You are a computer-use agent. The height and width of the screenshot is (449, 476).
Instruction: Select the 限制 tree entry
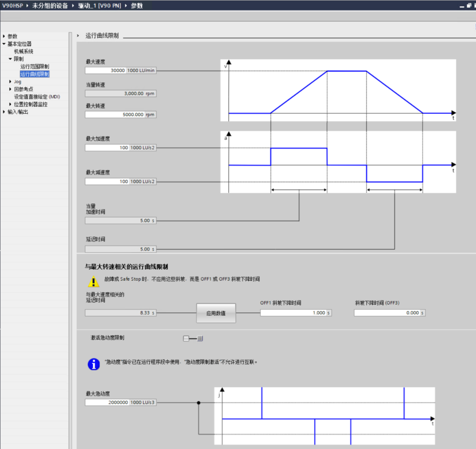coord(19,59)
